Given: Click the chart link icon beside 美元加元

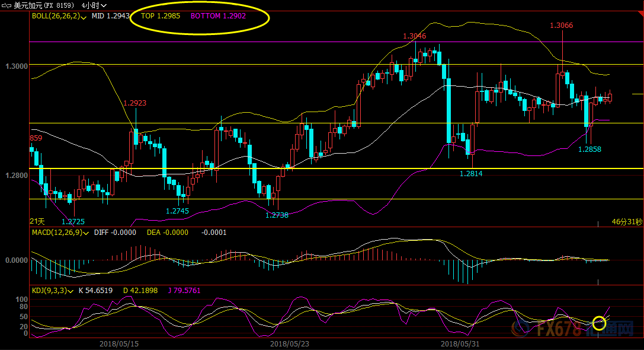Looking at the screenshot, I should coord(7,5).
